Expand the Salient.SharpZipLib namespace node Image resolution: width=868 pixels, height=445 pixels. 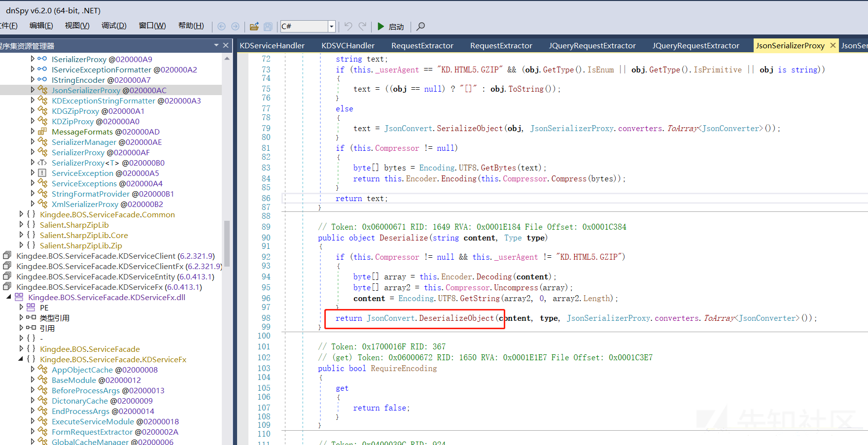[x=21, y=224]
